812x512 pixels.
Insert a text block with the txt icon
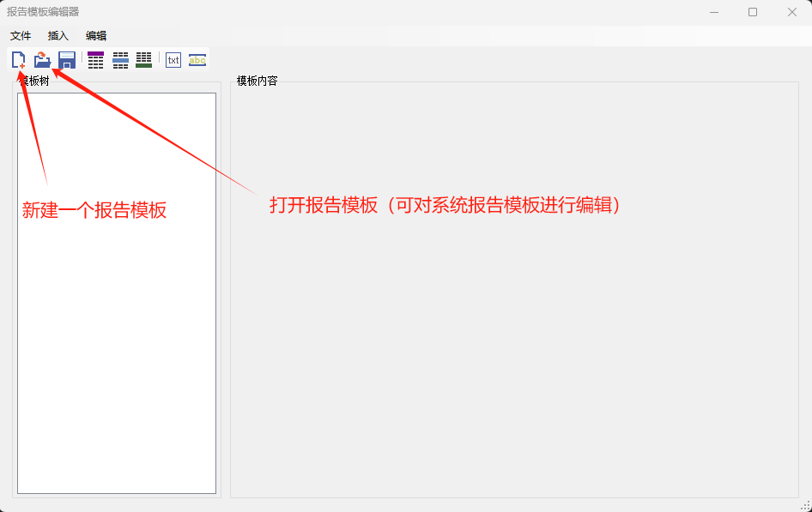pos(173,60)
